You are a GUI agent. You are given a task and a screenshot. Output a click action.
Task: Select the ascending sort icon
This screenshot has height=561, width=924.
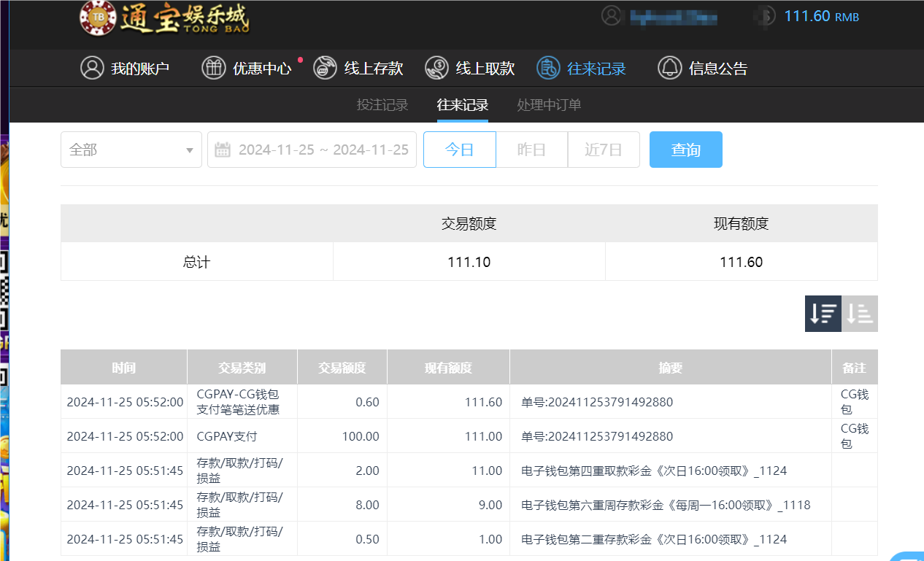[859, 313]
